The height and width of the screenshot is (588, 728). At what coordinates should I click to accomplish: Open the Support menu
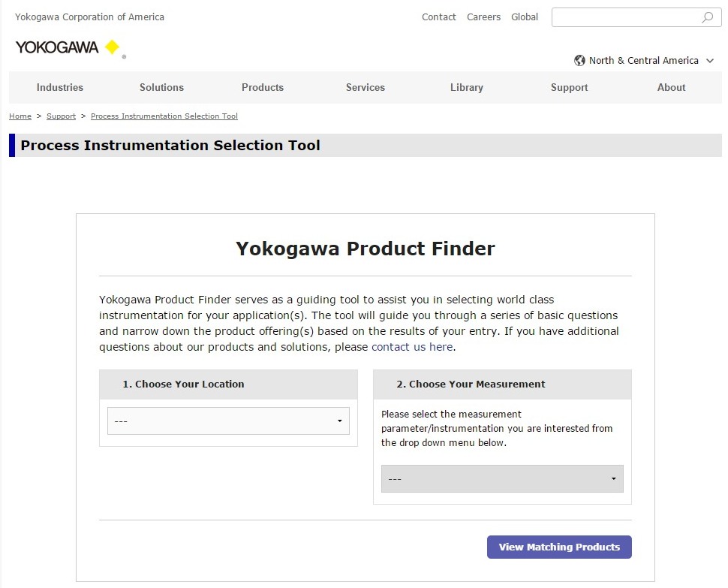tap(570, 88)
